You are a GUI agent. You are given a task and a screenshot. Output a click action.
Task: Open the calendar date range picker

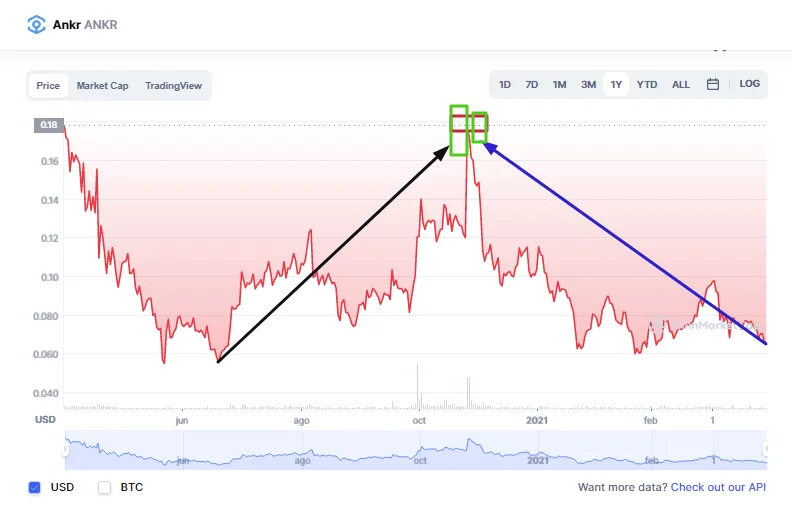click(x=713, y=84)
